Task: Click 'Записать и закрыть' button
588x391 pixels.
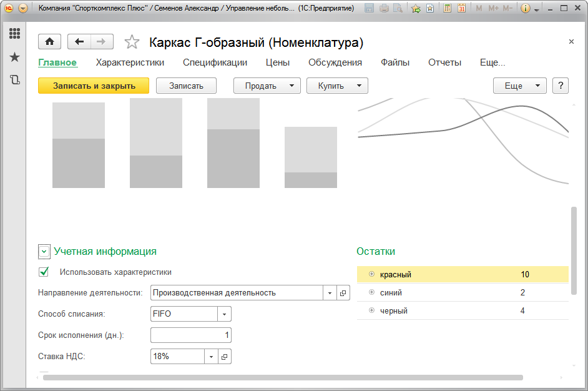Action: (94, 86)
